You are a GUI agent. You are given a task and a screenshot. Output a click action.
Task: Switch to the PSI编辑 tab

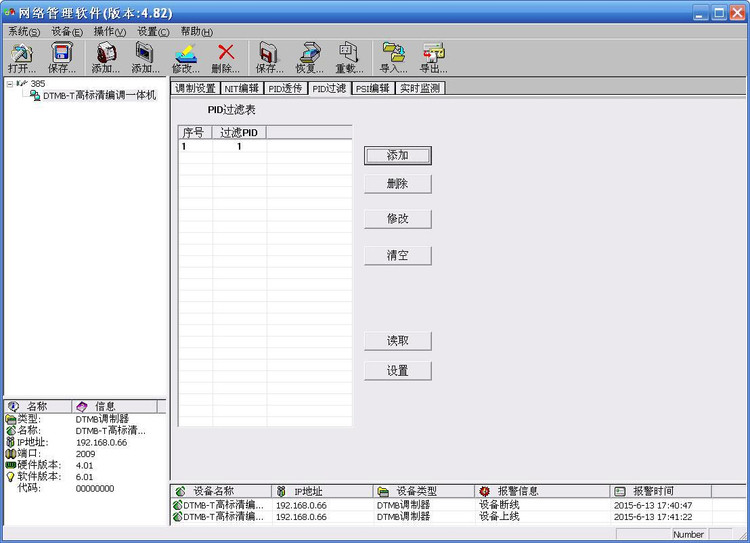click(373, 88)
